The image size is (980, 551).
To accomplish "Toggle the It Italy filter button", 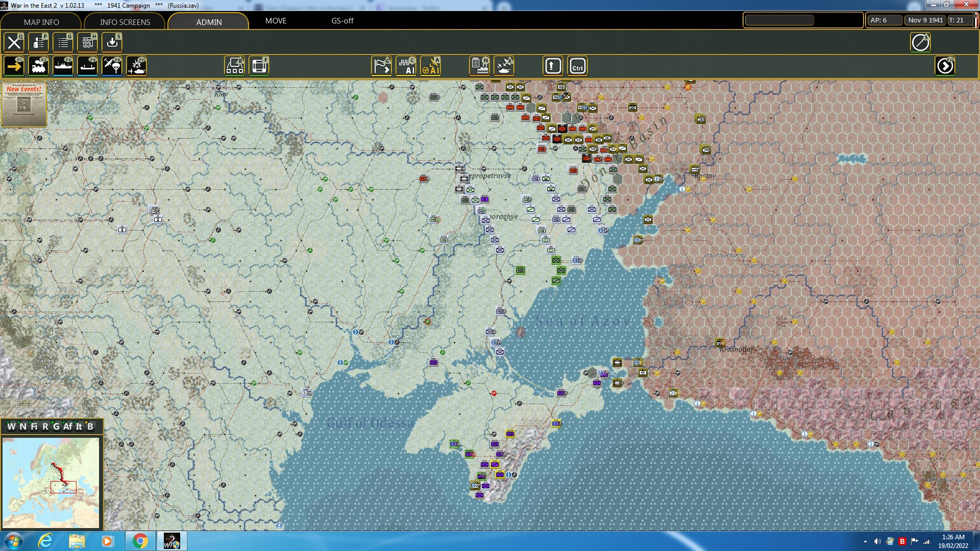I will coord(79,427).
